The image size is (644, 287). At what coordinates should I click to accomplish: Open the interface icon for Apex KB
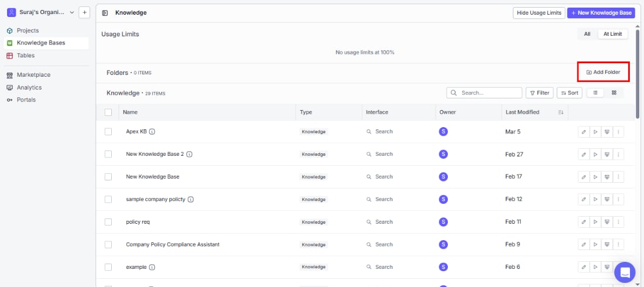click(607, 132)
